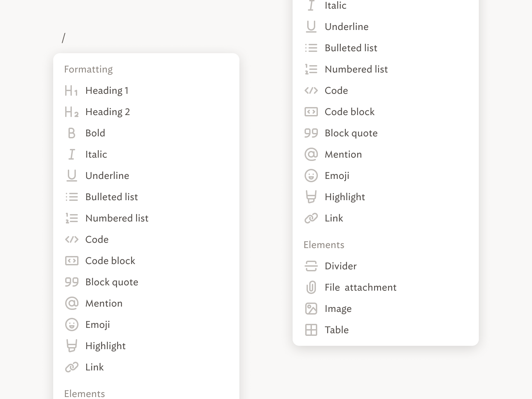Click the paperclip icon for File attachment
The width and height of the screenshot is (532, 399).
(311, 288)
